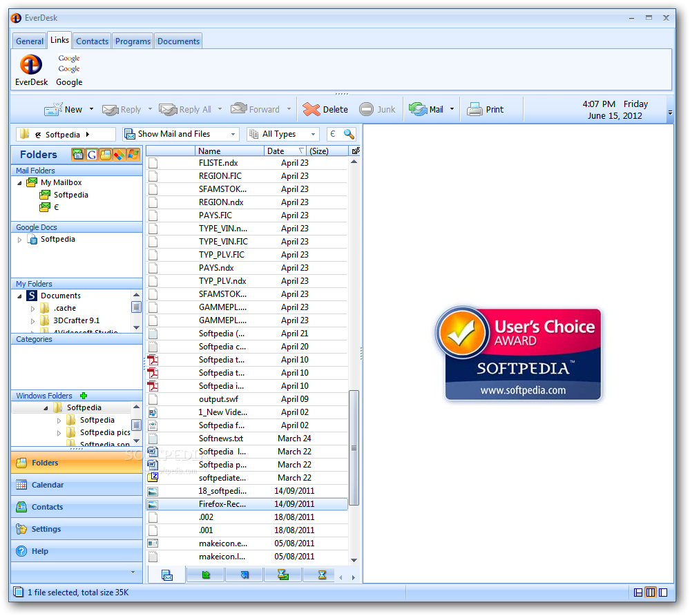
Task: Switch to horizontal split preview layout
Action: click(x=638, y=593)
